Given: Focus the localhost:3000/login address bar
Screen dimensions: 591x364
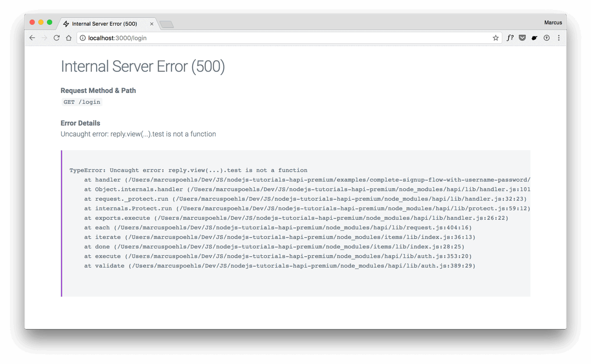Looking at the screenshot, I should tap(289, 38).
